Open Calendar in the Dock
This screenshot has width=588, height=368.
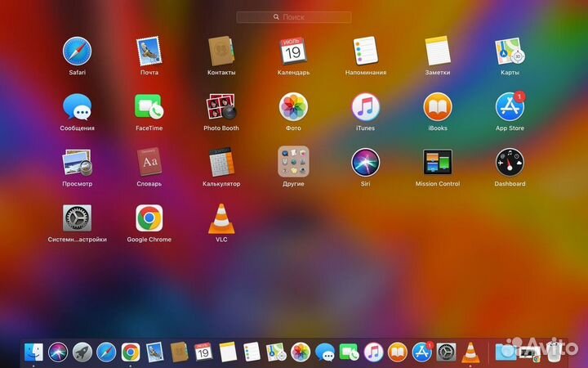tap(203, 352)
